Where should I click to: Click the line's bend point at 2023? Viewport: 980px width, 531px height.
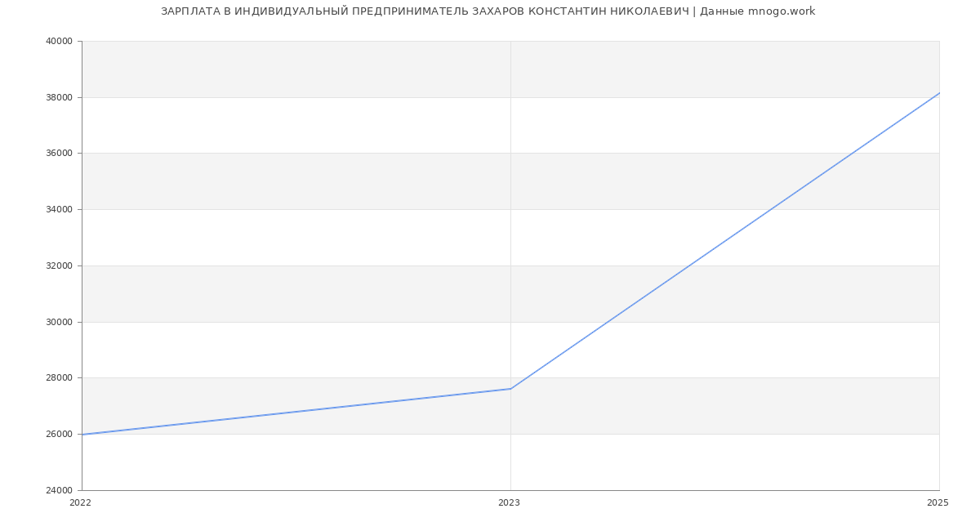click(x=510, y=389)
